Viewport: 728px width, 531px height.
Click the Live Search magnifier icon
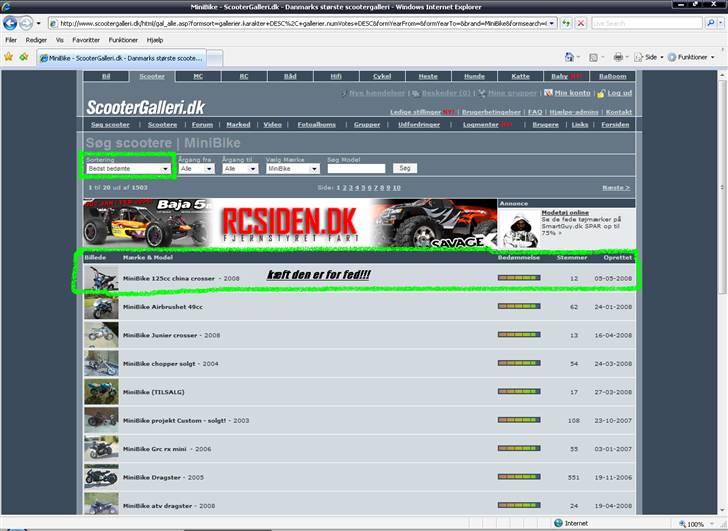pos(710,23)
